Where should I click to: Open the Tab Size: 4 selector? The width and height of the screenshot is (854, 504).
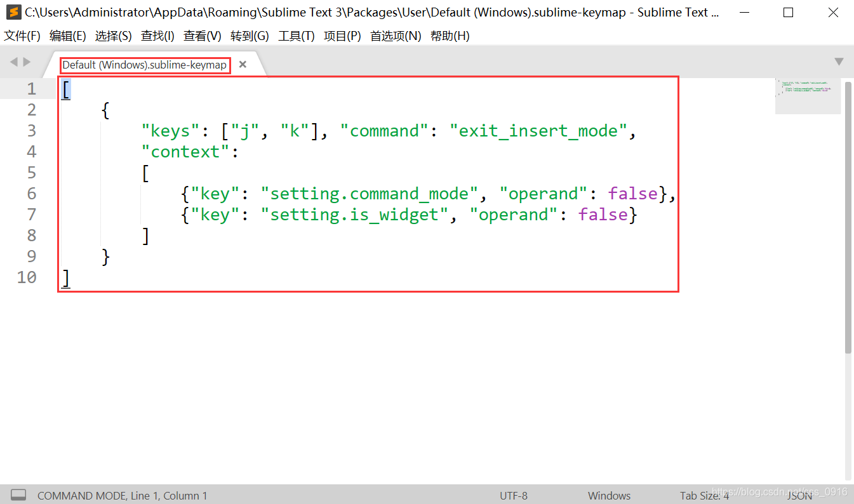click(704, 496)
